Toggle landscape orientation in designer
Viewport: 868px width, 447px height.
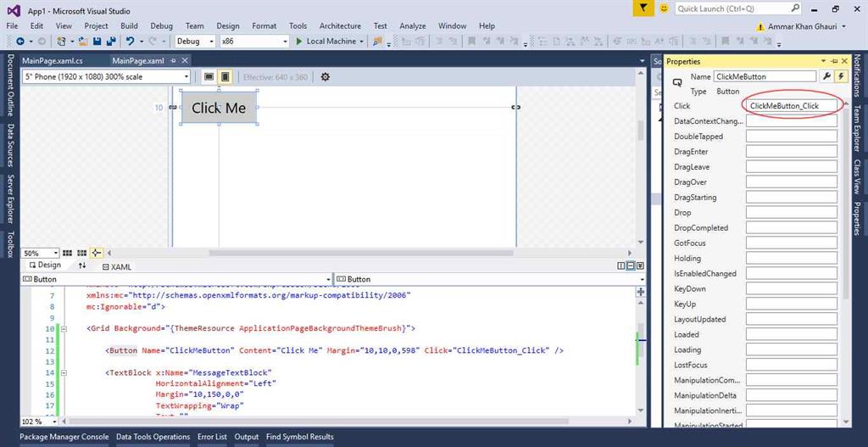pyautogui.click(x=209, y=76)
